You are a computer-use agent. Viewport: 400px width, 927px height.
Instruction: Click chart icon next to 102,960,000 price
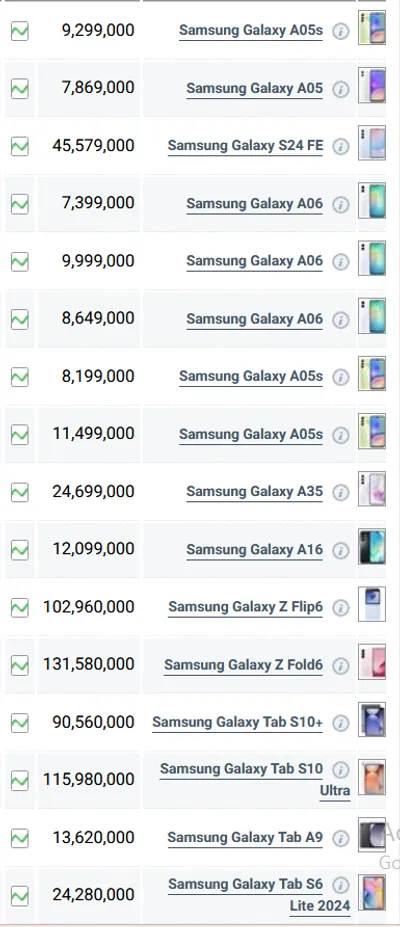click(x=19, y=607)
